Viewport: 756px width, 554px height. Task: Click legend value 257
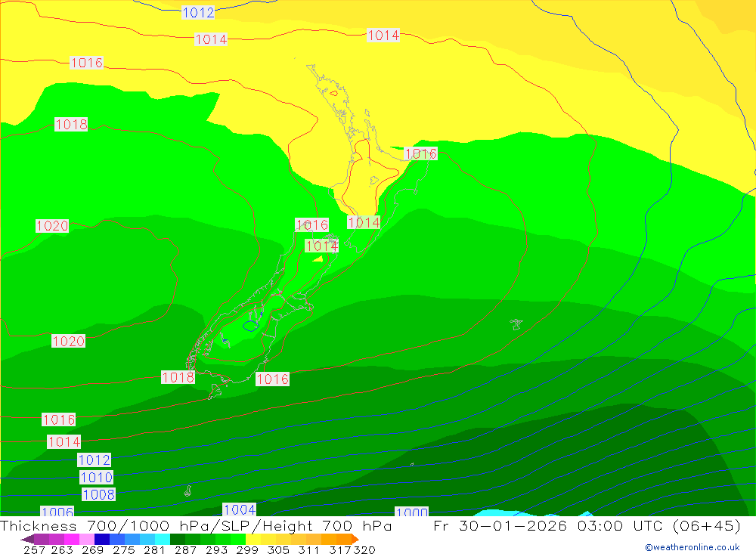point(34,549)
